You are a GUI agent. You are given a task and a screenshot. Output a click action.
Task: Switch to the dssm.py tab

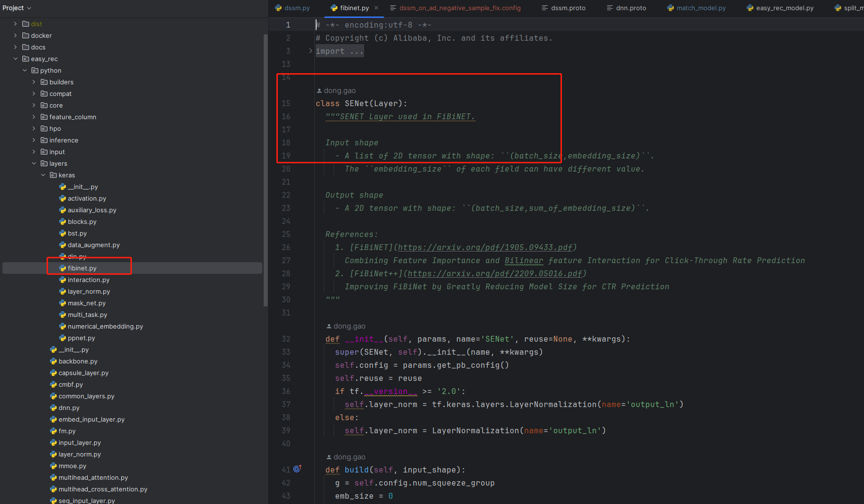coord(292,8)
